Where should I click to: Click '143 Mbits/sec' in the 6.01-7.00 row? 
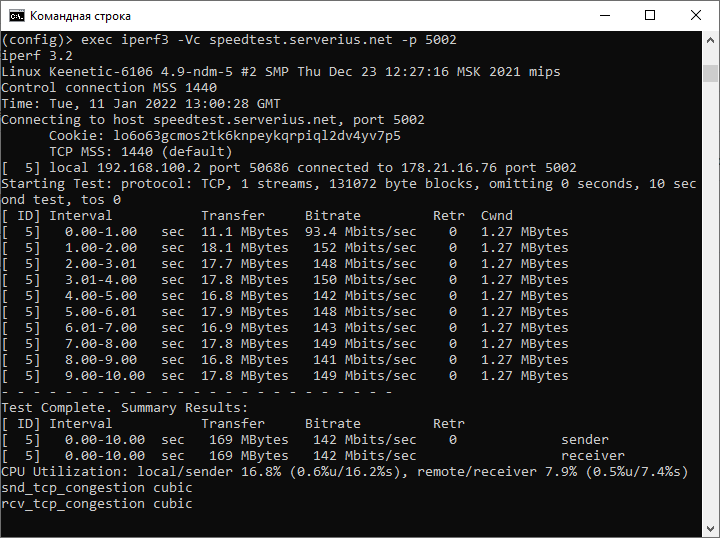[x=365, y=328]
